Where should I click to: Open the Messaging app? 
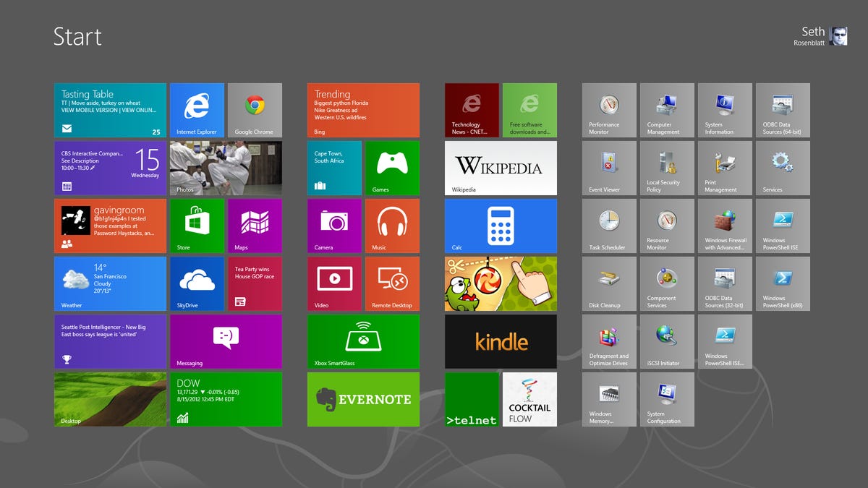pos(226,341)
